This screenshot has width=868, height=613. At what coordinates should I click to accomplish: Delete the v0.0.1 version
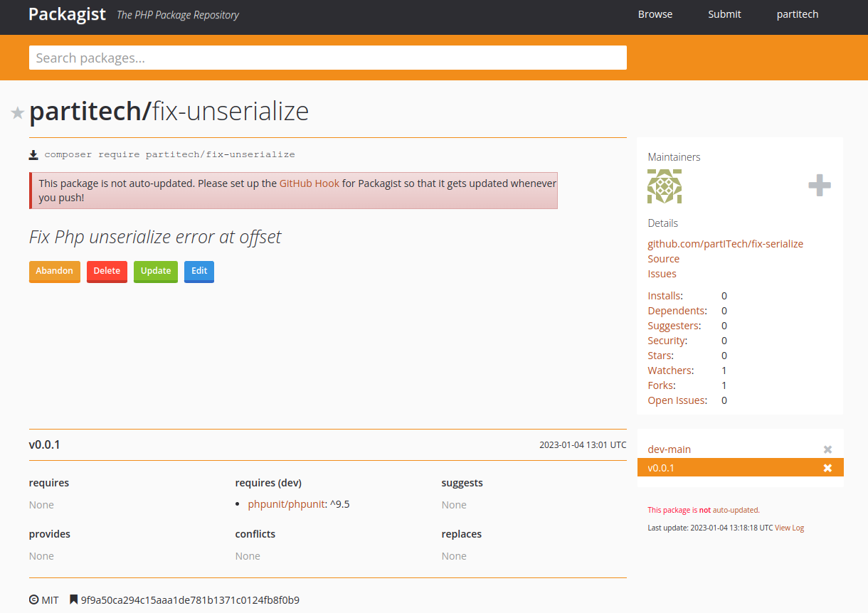(827, 468)
